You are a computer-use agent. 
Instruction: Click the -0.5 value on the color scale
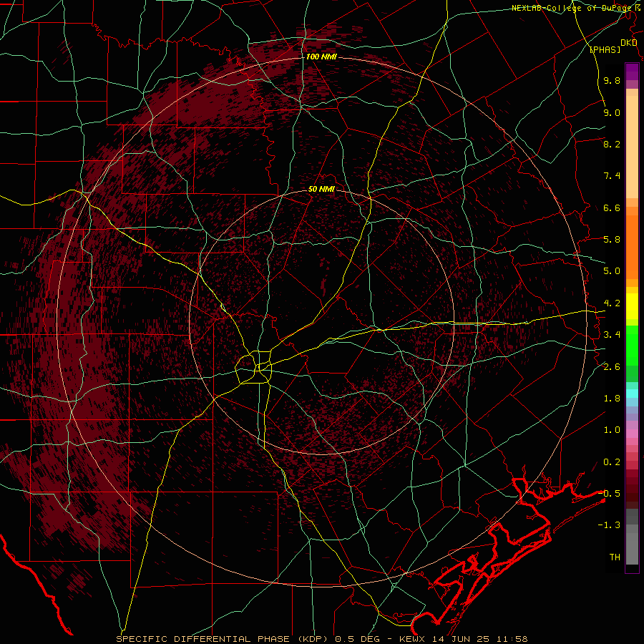(609, 494)
